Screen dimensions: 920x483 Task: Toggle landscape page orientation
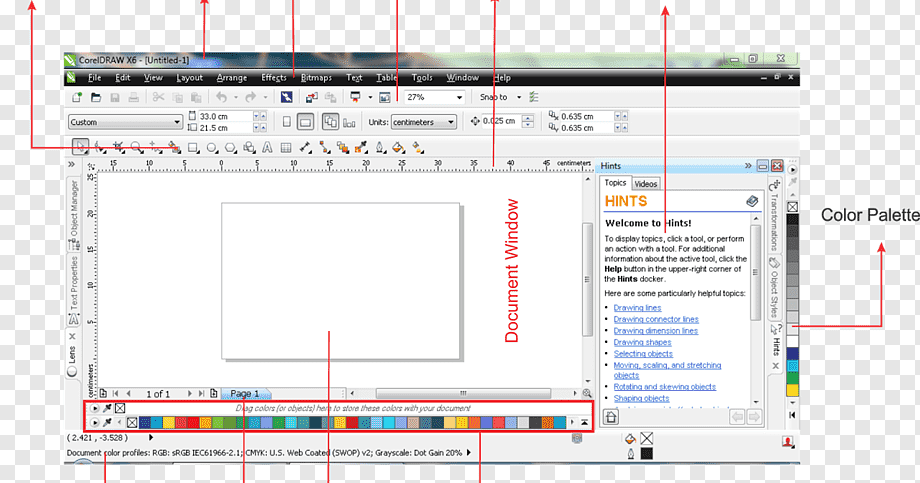click(305, 122)
